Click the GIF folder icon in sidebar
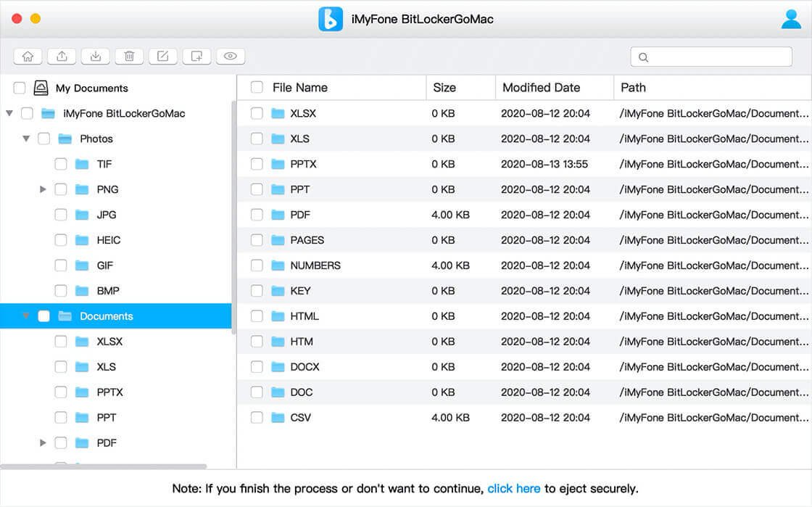 (82, 265)
